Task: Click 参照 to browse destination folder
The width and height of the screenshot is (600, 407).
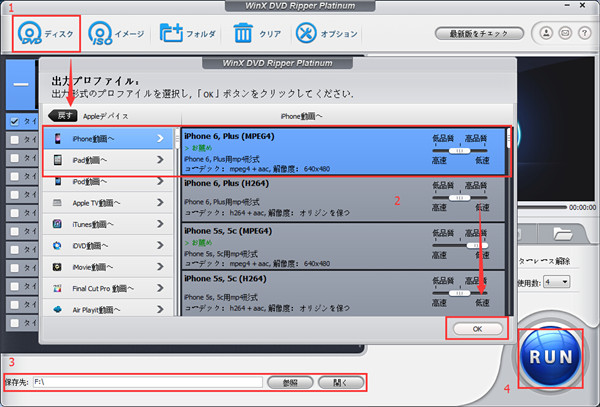Action: coord(289,382)
